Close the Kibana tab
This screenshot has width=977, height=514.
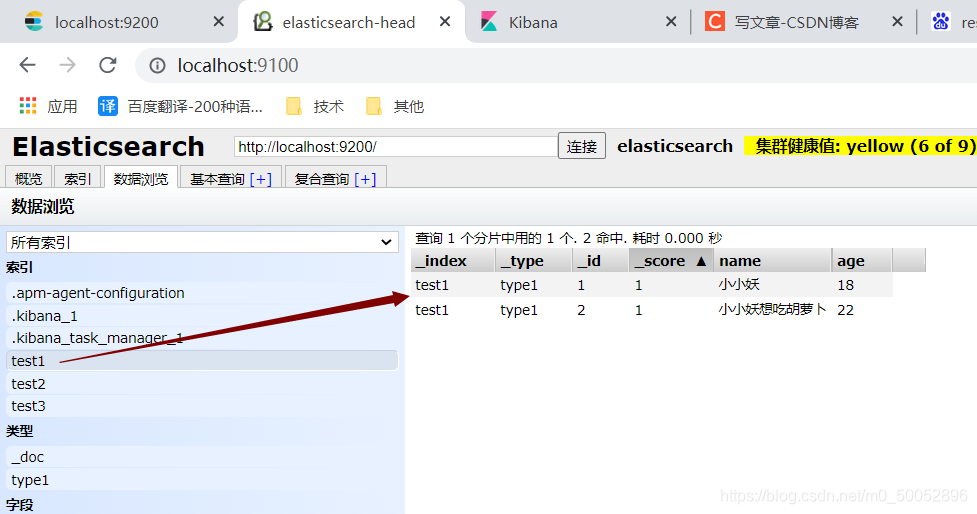point(671,22)
